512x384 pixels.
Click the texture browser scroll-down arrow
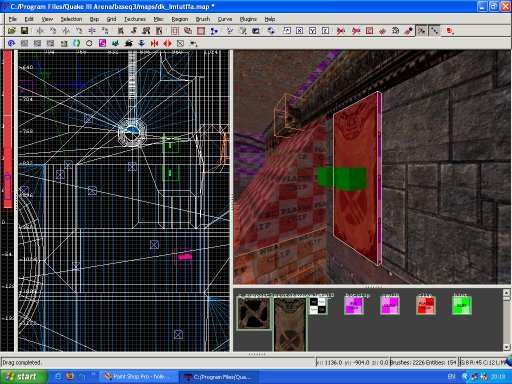[506, 347]
